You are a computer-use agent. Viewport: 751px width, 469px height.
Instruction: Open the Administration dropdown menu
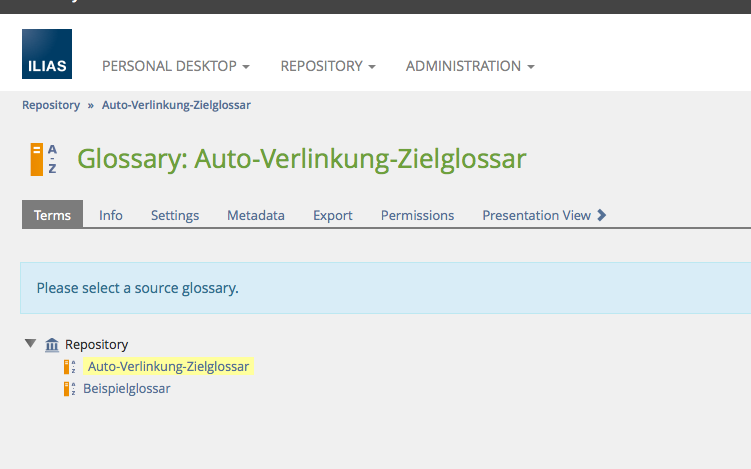coord(469,66)
